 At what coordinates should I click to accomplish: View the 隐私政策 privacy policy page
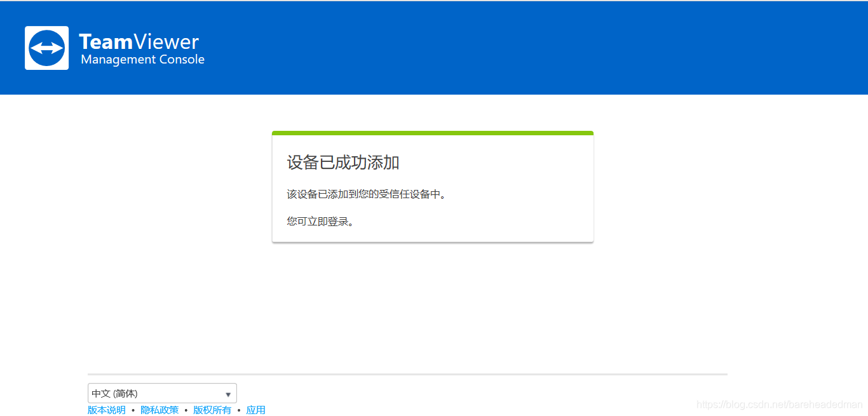pyautogui.click(x=159, y=410)
